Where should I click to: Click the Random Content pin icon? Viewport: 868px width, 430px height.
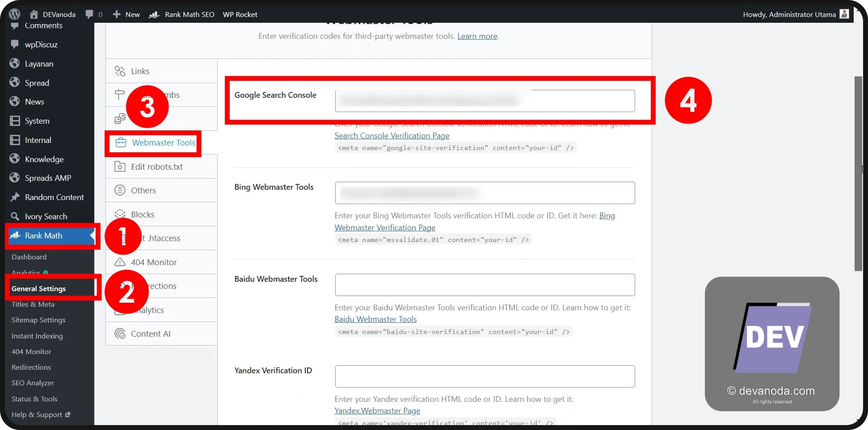click(x=15, y=197)
